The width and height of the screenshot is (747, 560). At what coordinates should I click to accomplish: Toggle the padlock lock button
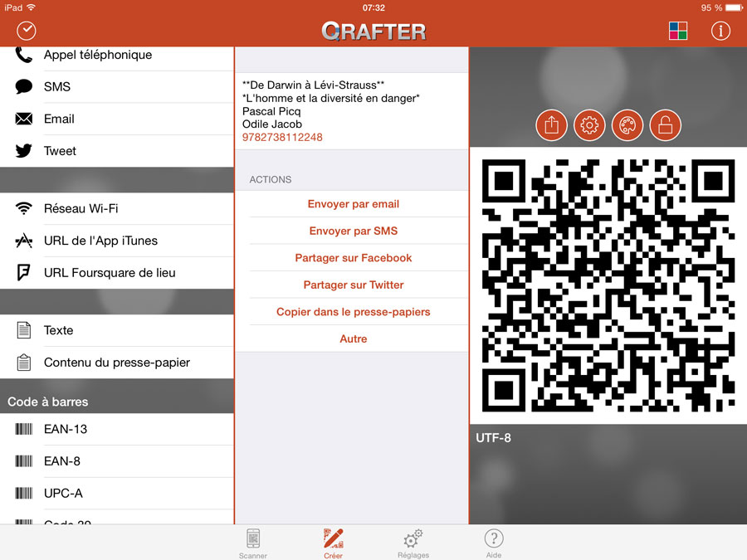click(x=666, y=125)
